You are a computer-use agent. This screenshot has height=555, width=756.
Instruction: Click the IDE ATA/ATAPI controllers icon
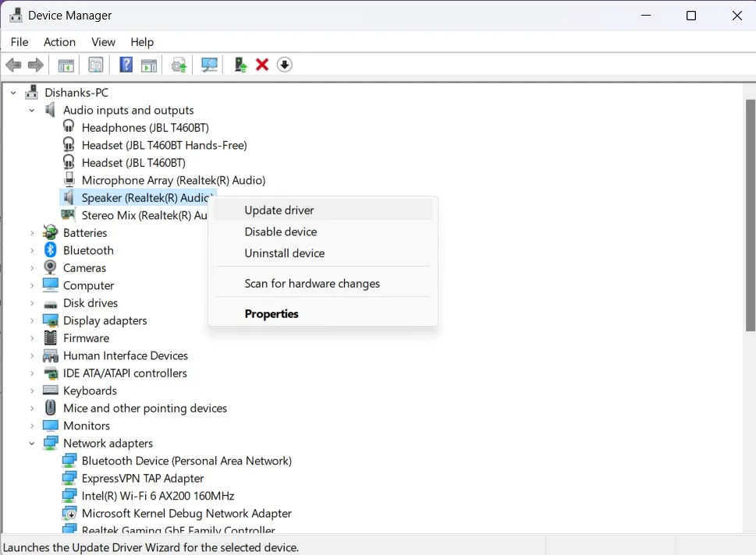[50, 373]
